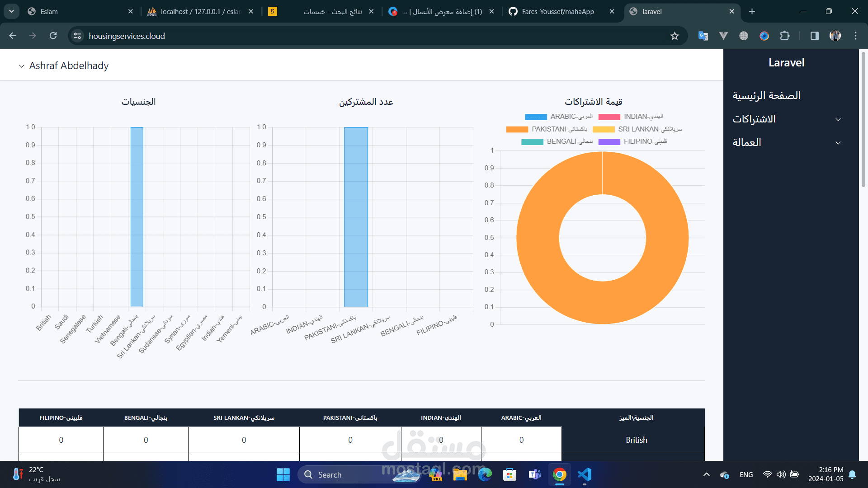Open the Google Translate extension icon
Screen dimensions: 868x488
pos(703,36)
